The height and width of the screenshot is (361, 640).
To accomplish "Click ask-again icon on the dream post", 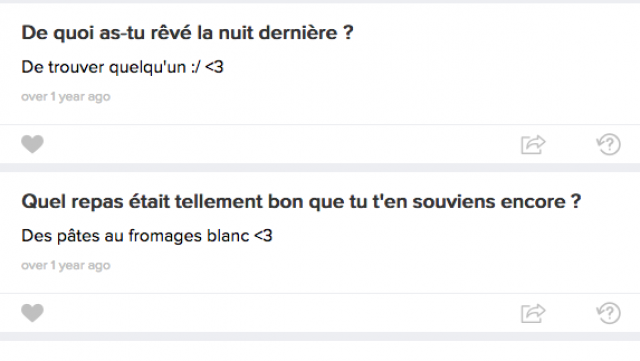I will 609,144.
